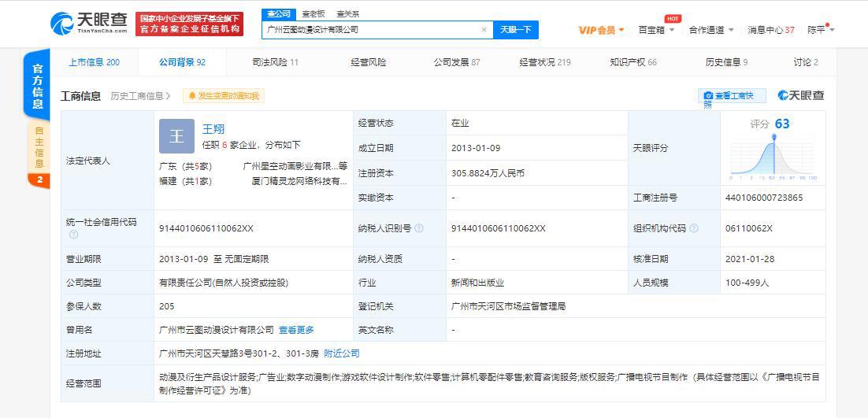Open the 经营风险 tab
This screenshot has height=418, width=868.
pos(369,62)
